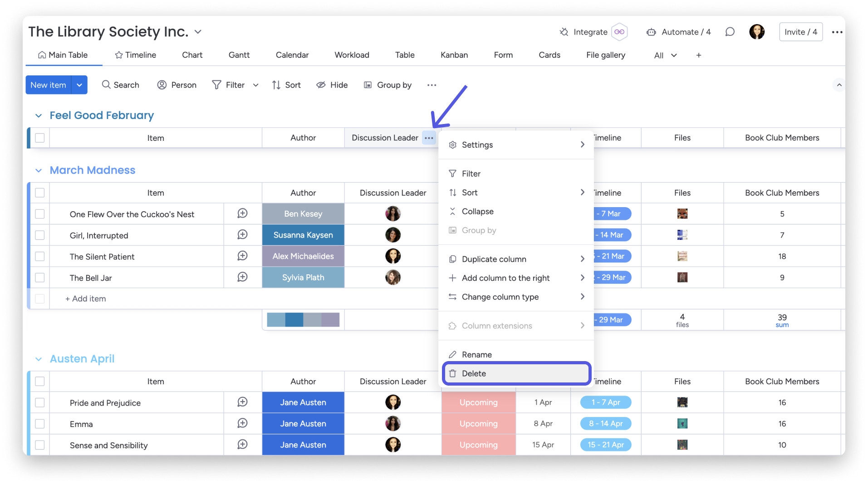
Task: Click discussion leader avatar for Pride and Prejudice
Action: (x=393, y=402)
